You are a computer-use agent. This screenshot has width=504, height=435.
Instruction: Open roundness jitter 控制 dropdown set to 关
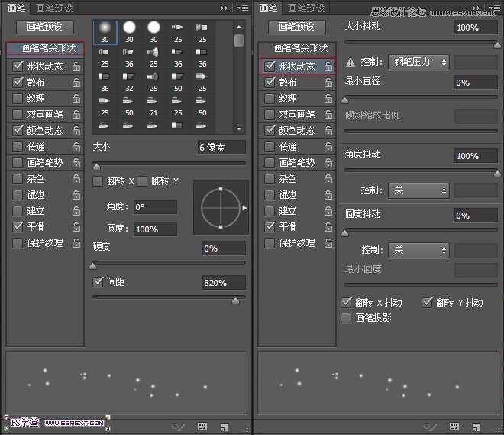418,250
